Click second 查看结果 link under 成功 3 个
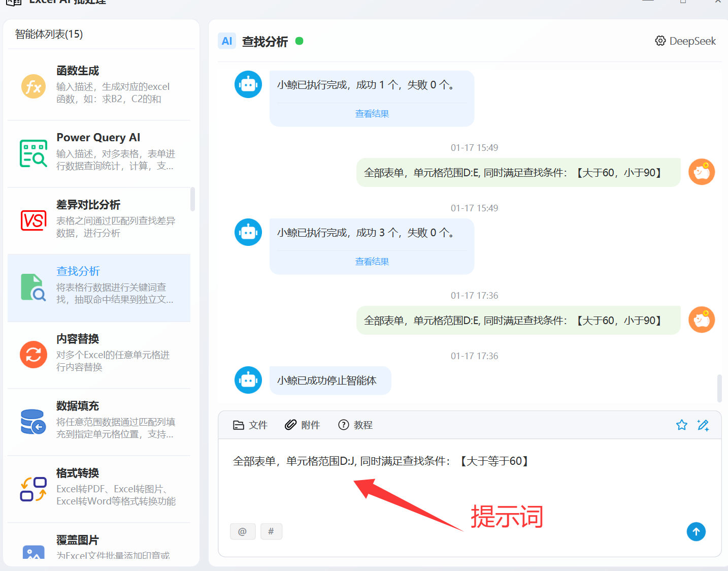Viewport: 728px width, 571px height. 372,262
